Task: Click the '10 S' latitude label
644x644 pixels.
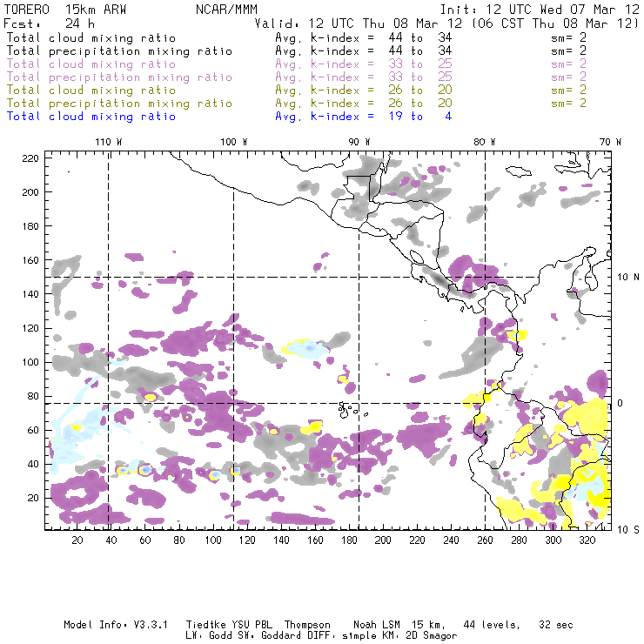Action: coord(628,530)
